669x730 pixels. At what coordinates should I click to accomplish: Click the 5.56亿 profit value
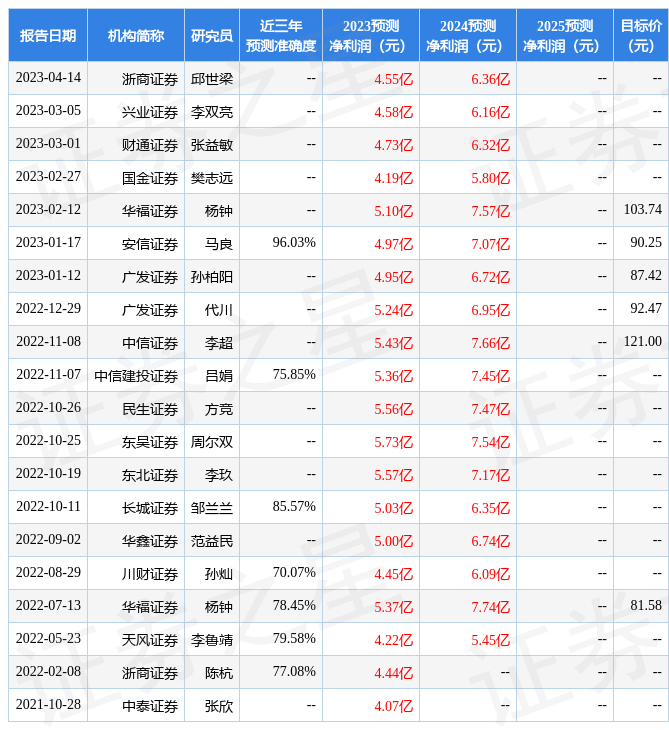tap(394, 409)
